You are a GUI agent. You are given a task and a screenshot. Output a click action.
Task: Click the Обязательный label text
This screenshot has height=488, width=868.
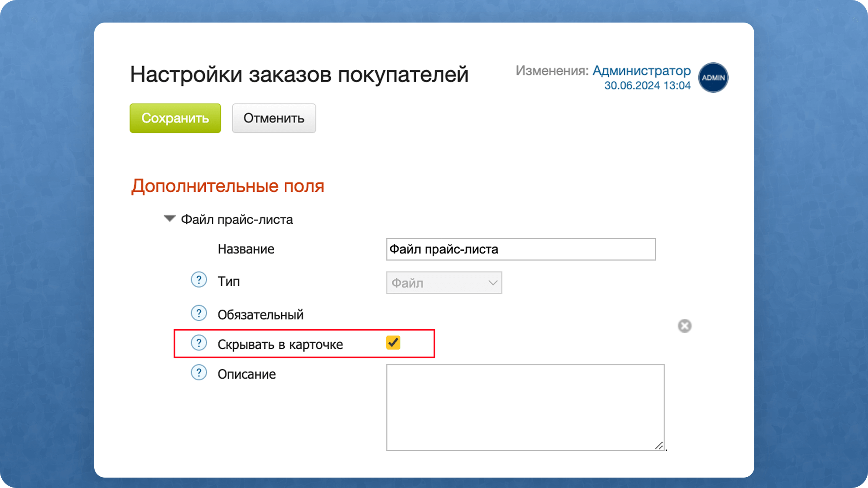(x=260, y=314)
